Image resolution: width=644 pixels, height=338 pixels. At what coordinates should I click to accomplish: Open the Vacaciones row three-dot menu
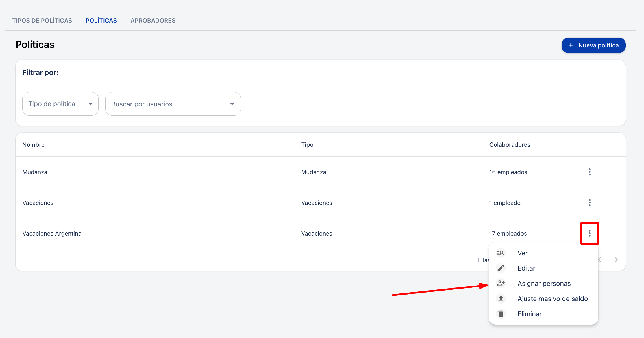589,203
